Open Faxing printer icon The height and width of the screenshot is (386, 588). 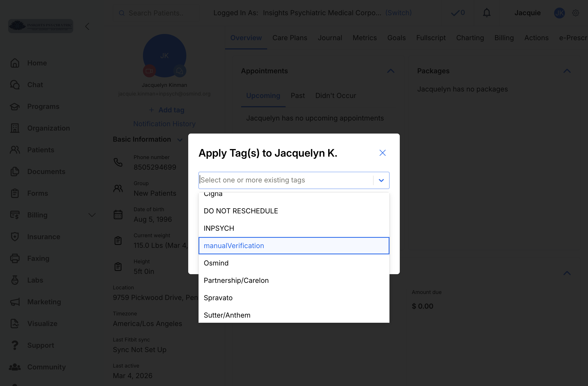click(15, 258)
